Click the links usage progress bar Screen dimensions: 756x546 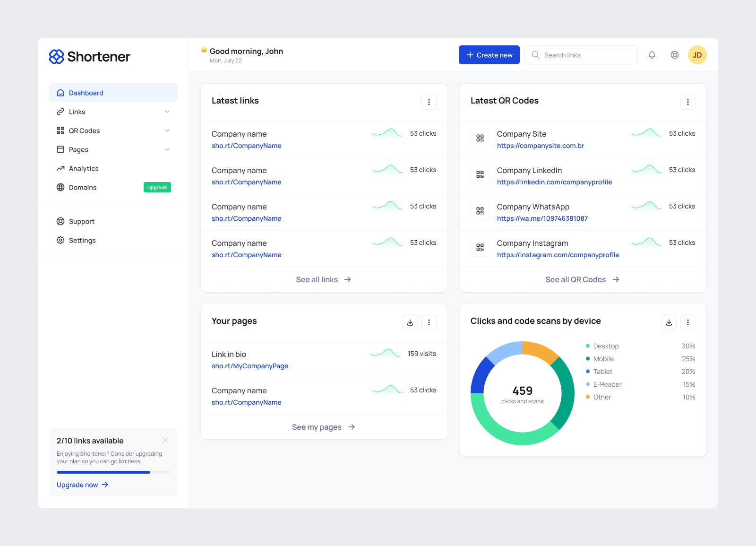click(x=113, y=472)
